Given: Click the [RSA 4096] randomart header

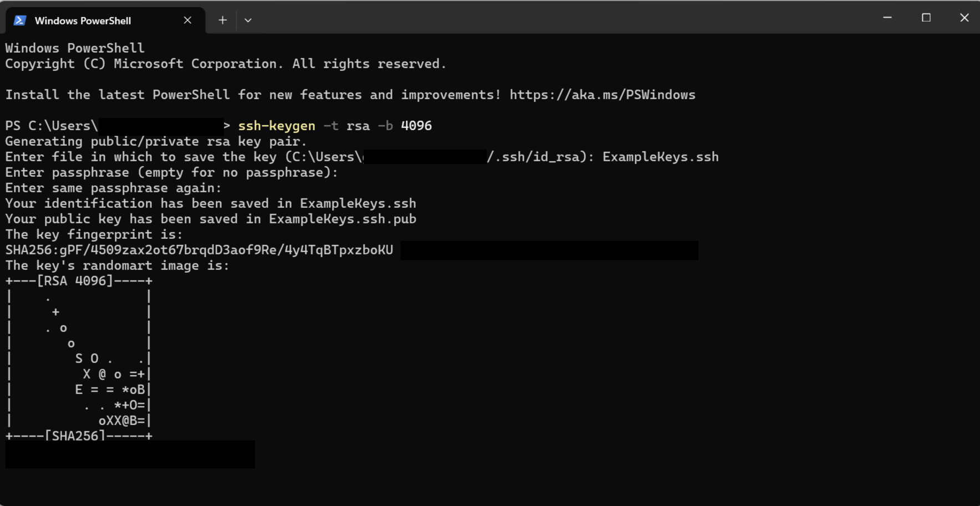Looking at the screenshot, I should [75, 281].
